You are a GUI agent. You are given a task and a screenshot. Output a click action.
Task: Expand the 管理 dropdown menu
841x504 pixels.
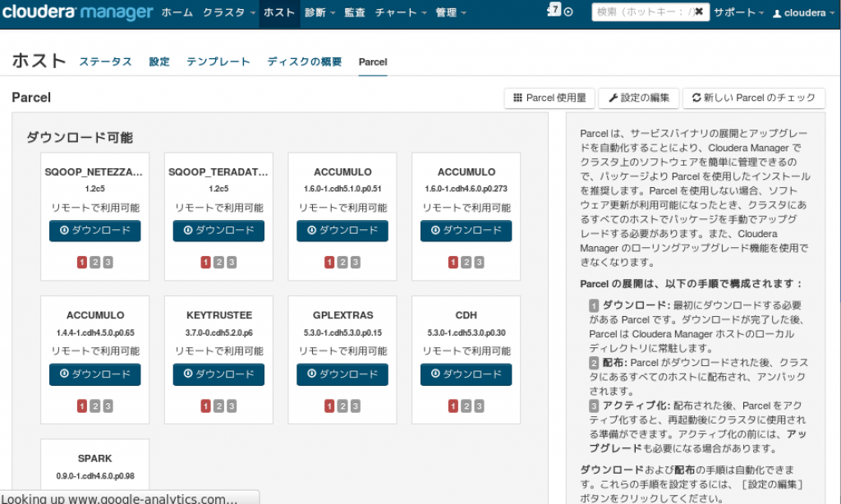click(451, 12)
